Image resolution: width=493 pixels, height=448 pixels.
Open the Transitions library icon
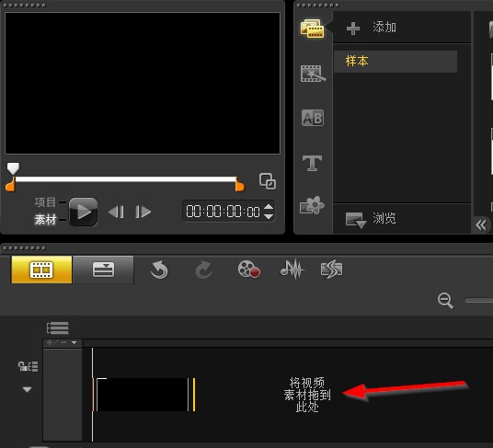pyautogui.click(x=313, y=74)
